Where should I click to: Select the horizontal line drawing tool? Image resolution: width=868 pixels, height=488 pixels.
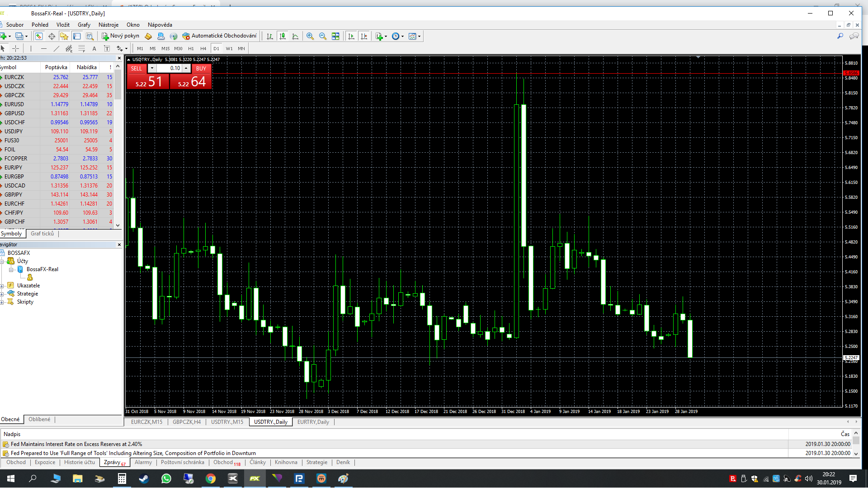point(43,48)
